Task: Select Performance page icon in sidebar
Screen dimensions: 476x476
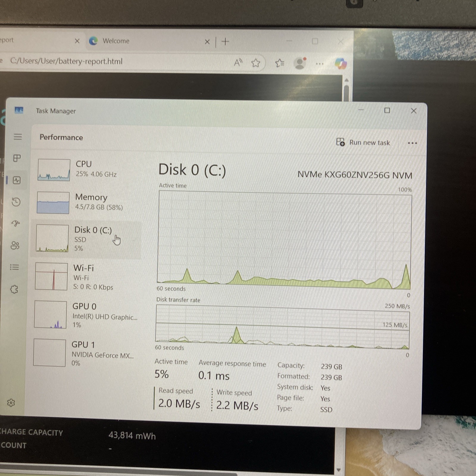Action: point(17,180)
